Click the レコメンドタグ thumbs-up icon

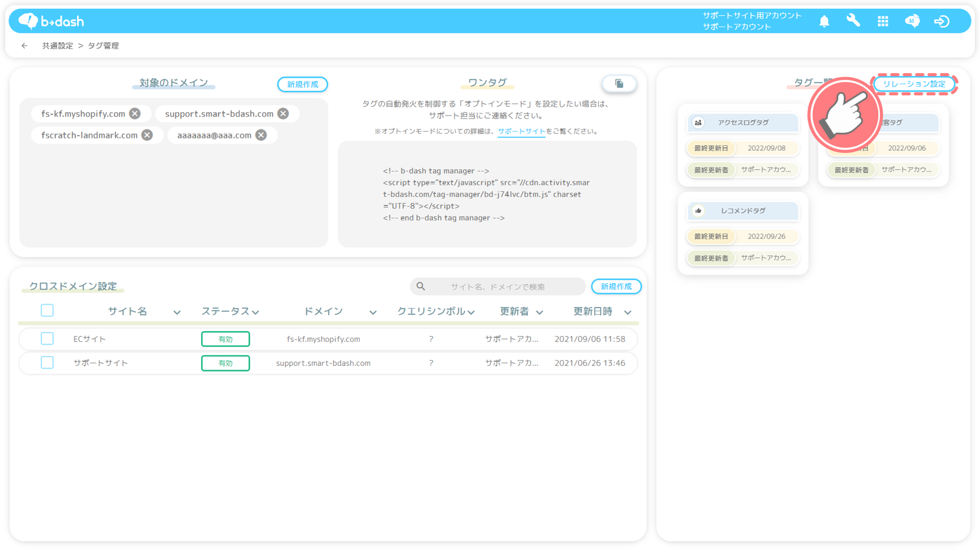tap(698, 211)
